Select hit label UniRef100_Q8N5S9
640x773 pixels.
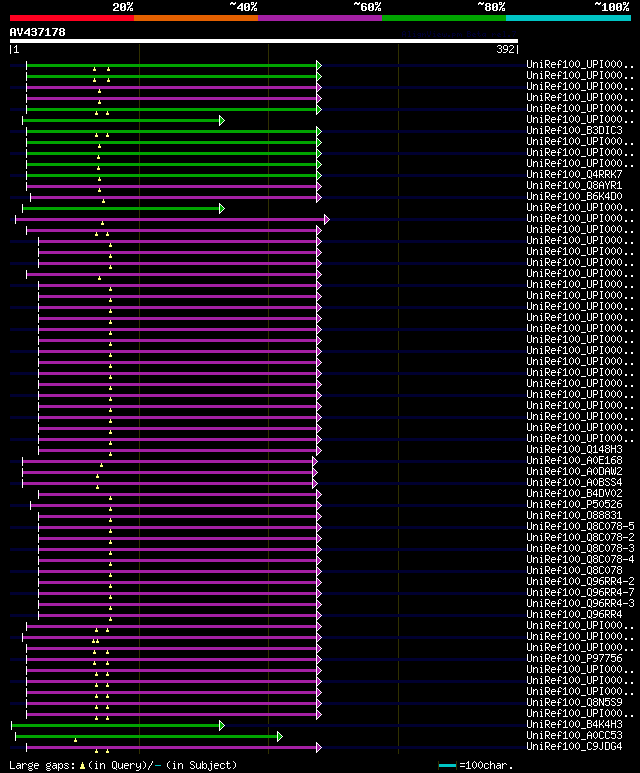click(x=574, y=703)
